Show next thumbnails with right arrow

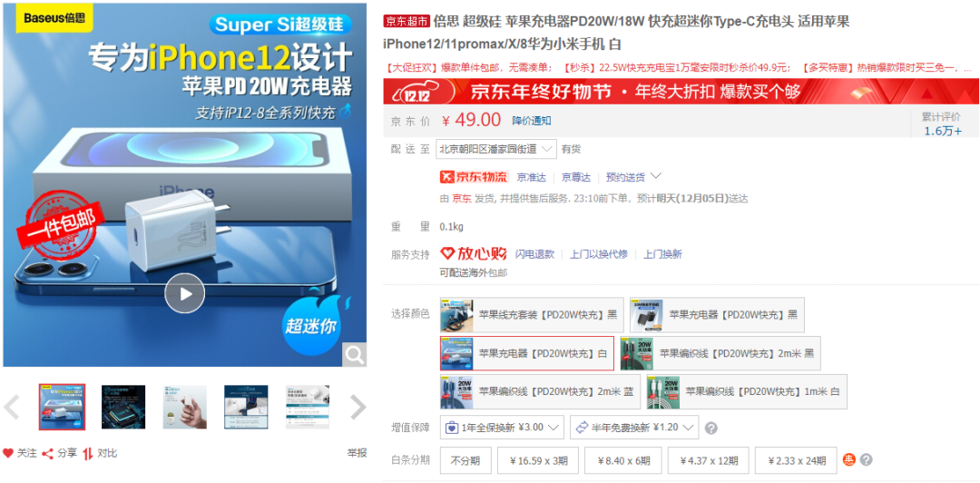tap(358, 408)
